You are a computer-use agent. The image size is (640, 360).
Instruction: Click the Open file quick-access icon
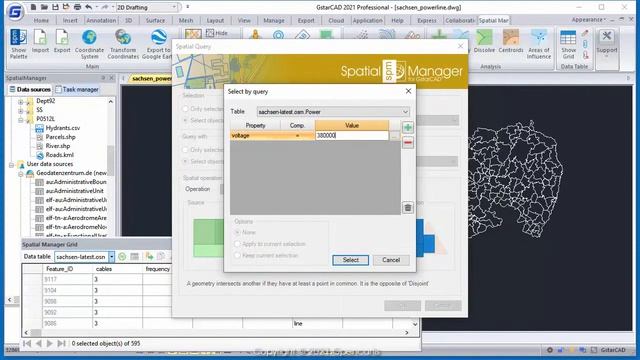point(44,7)
